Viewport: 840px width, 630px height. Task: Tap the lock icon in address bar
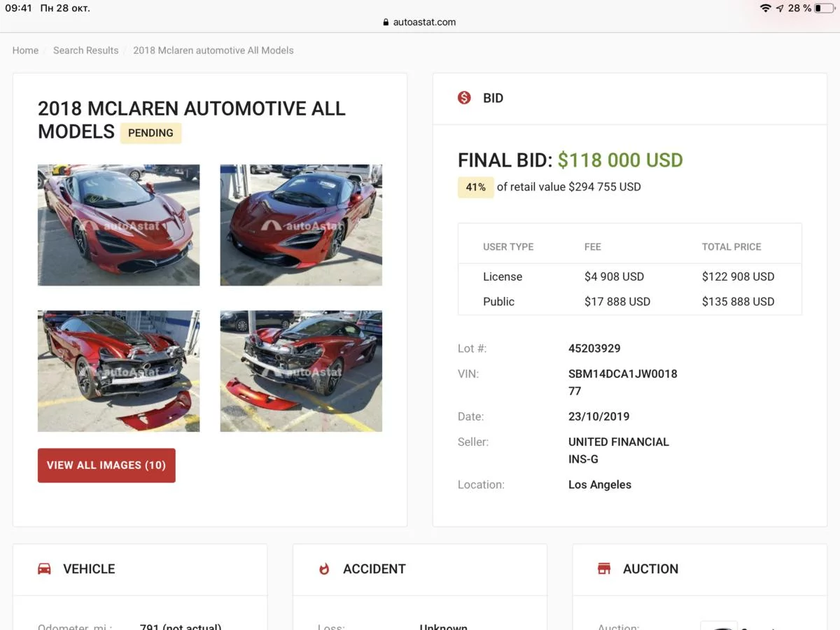click(x=386, y=22)
